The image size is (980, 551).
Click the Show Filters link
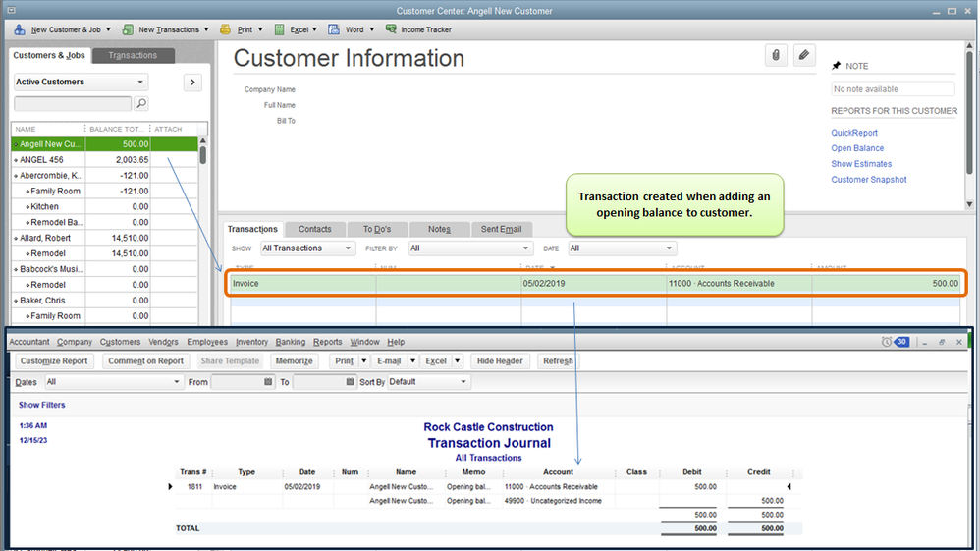[x=42, y=405]
